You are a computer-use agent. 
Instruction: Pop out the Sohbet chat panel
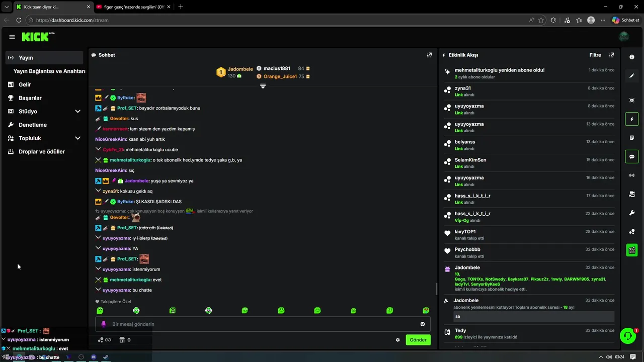[x=429, y=55]
